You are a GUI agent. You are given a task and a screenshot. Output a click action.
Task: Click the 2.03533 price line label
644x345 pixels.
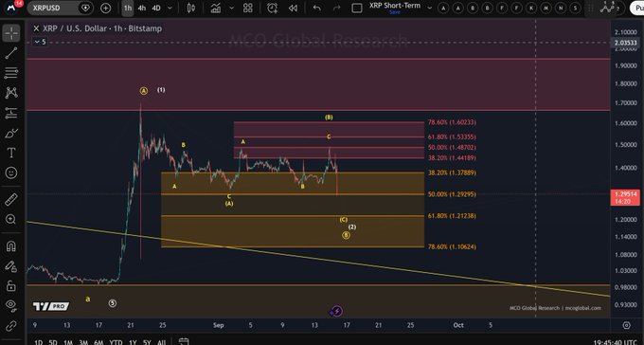tap(626, 43)
